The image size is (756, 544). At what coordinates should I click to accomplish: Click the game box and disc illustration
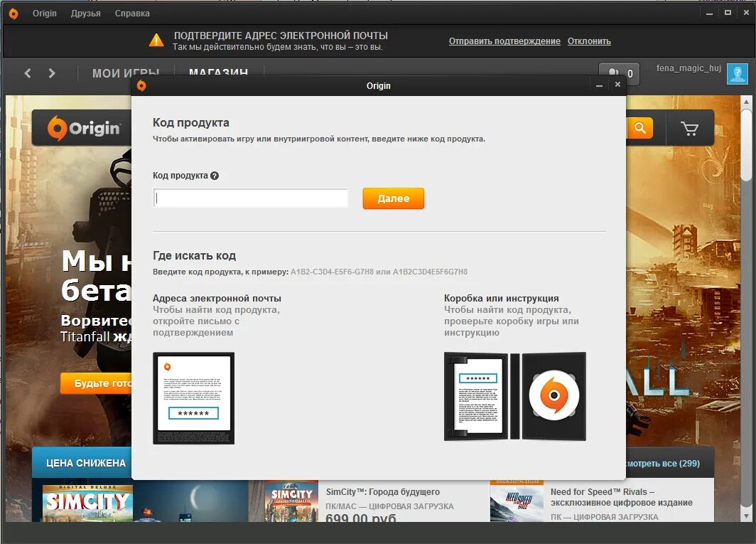[515, 396]
